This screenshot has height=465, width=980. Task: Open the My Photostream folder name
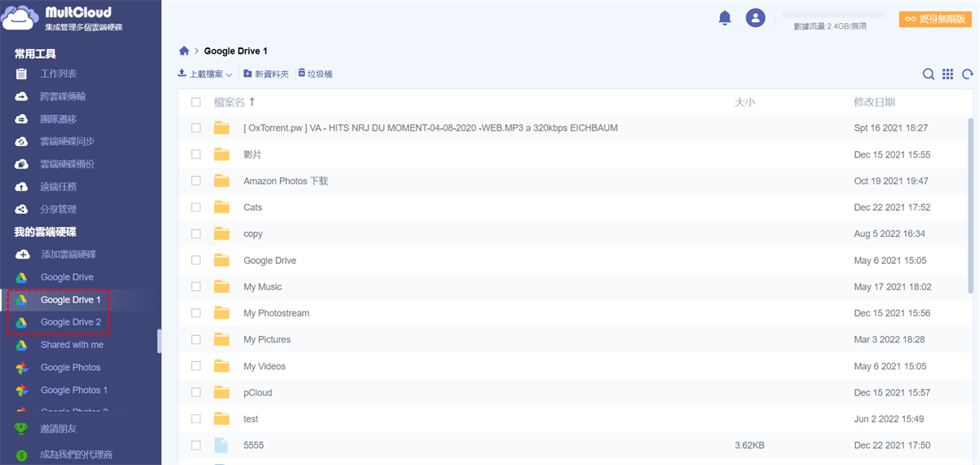[x=276, y=313]
